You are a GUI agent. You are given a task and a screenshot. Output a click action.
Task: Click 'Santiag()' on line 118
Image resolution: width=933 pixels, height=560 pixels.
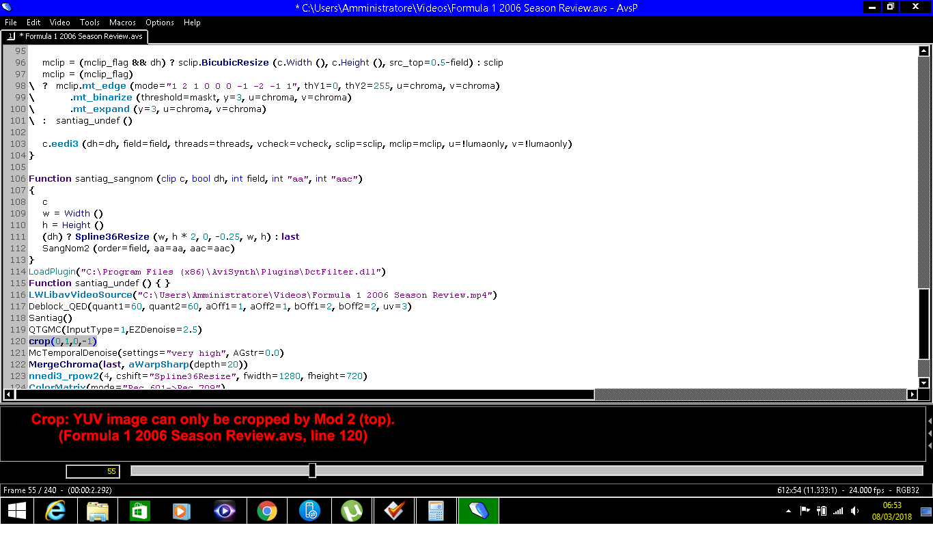tap(51, 318)
